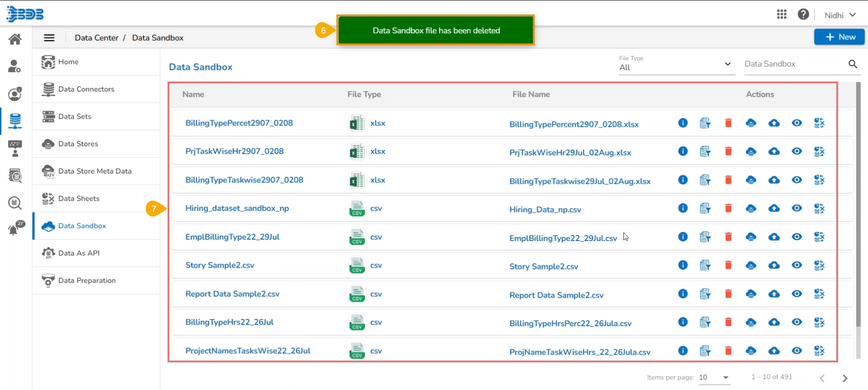Viewport: 868px width, 390px height.
Task: Open notifications bell icon with badge
Action: pos(15,229)
